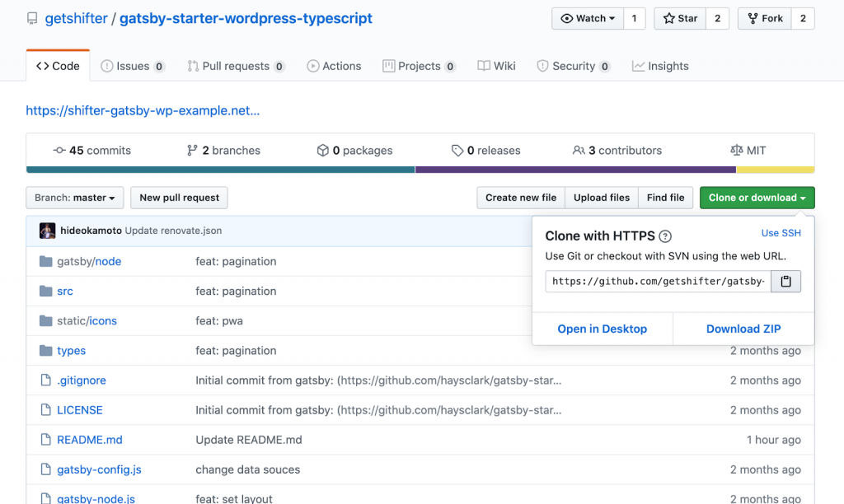View the 2 branches link
This screenshot has height=504, width=844.
(223, 151)
